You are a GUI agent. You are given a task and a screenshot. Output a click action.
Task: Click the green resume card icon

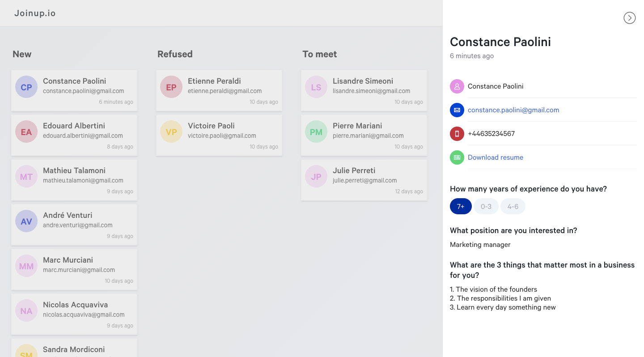(x=457, y=157)
